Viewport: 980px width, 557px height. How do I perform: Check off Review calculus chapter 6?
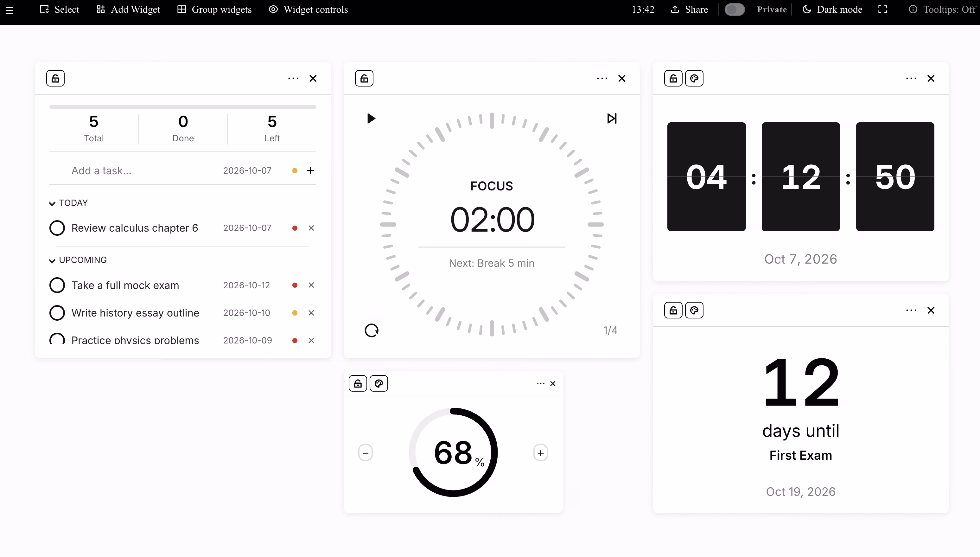tap(57, 228)
